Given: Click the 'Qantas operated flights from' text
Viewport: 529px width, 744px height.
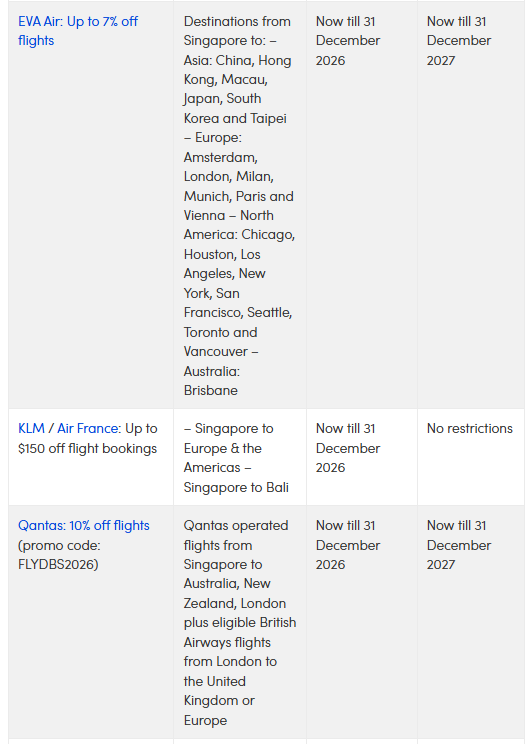Looking at the screenshot, I should [236, 535].
